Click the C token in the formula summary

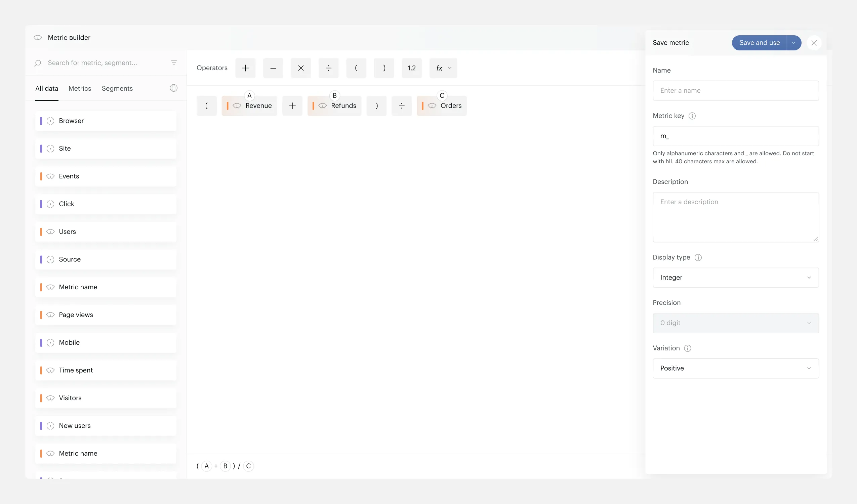(249, 466)
